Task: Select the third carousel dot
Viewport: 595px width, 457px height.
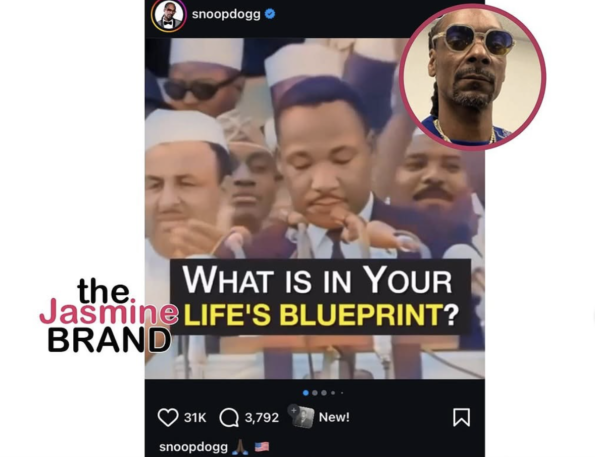Action: point(324,393)
